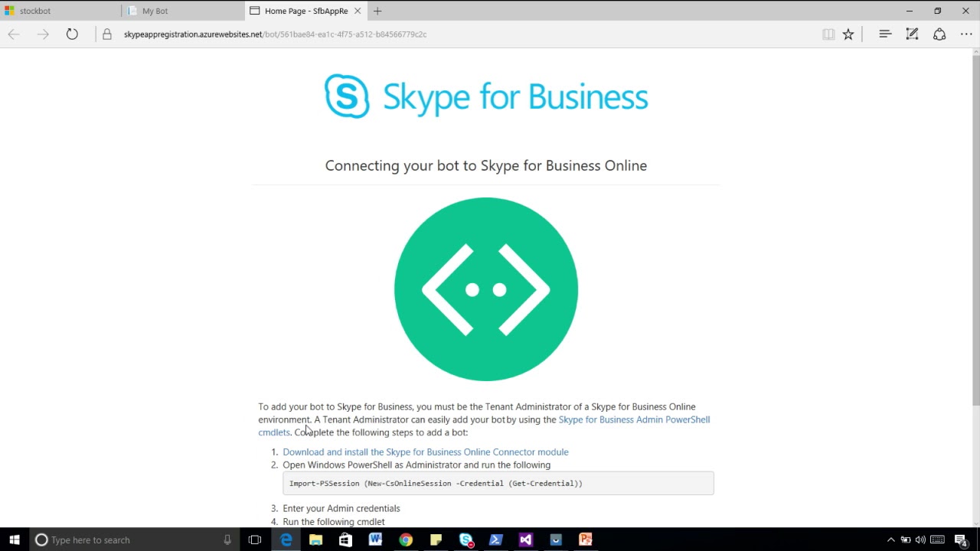Click the text 'Run the following cmdlet'

coord(334,522)
